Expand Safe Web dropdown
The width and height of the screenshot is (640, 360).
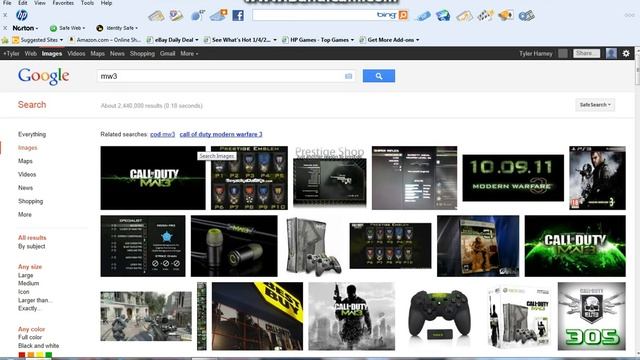click(84, 28)
